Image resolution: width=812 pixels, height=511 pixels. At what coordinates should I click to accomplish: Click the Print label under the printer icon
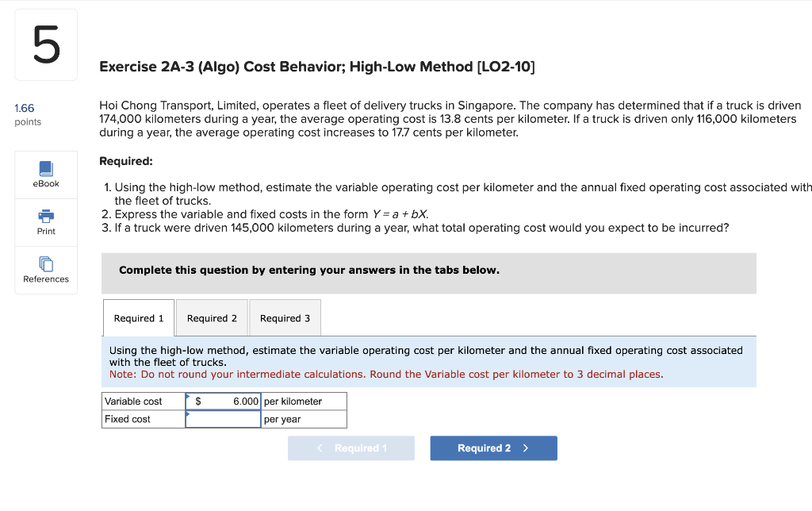[45, 230]
